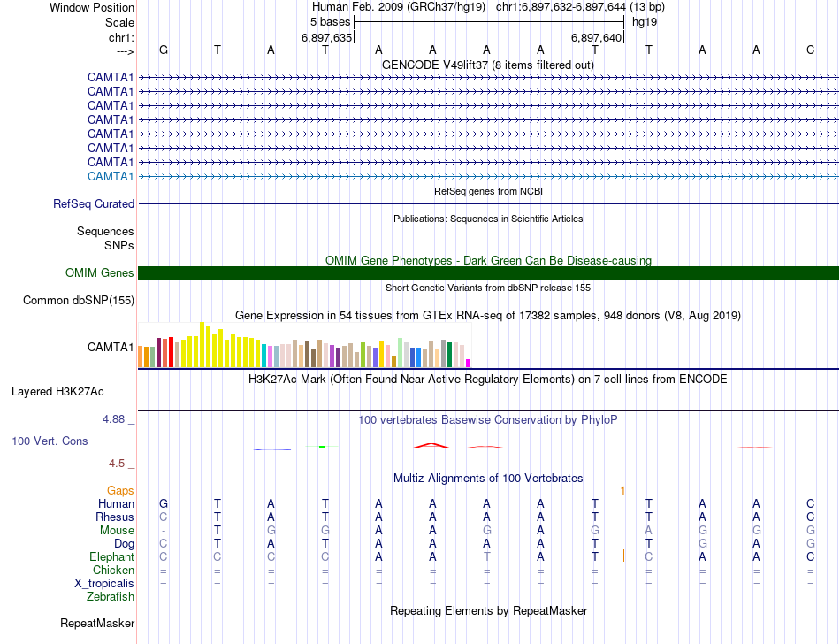Screen dimensions: 840x644
Task: Click the orange Gaps label
Action: [120, 490]
